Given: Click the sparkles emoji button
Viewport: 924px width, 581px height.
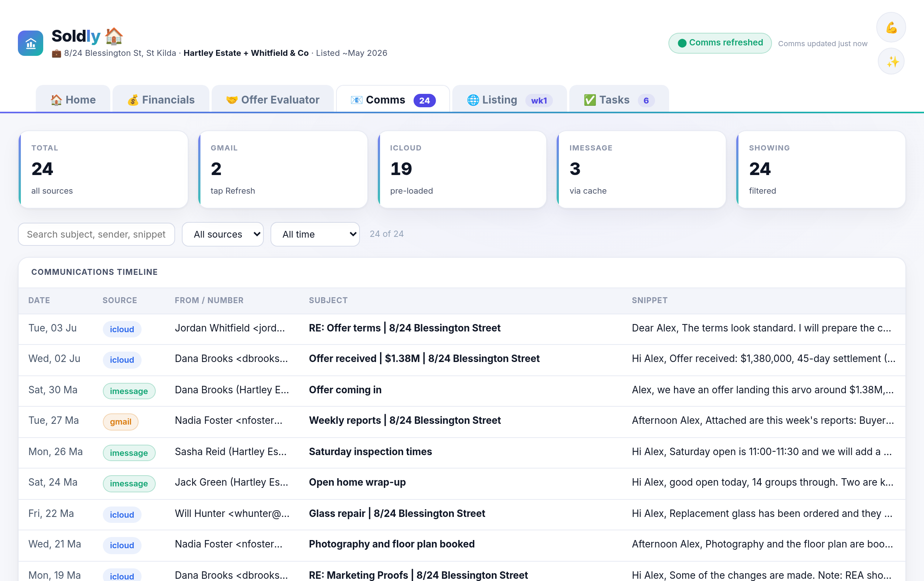Looking at the screenshot, I should (891, 61).
